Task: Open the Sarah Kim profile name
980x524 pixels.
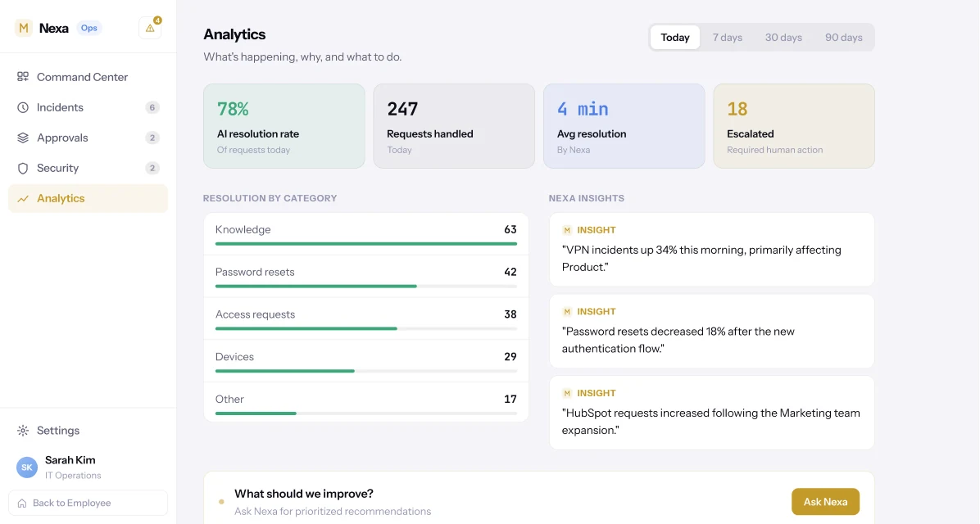Action: [70, 460]
